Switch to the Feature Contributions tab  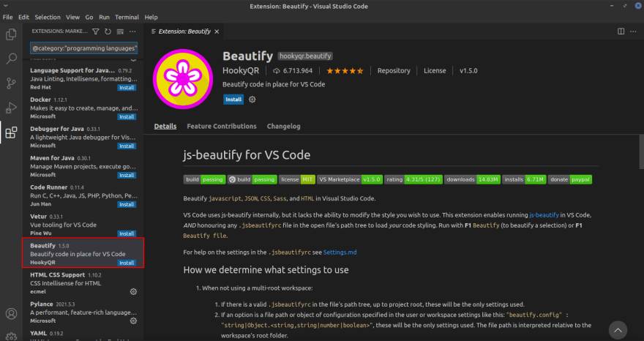point(222,126)
